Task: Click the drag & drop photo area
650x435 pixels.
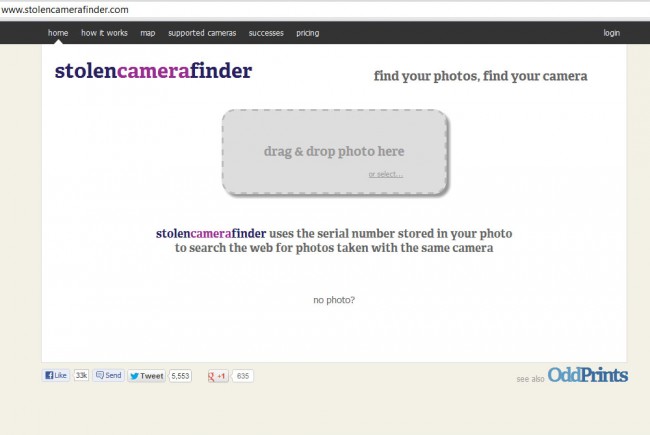Action: click(x=335, y=152)
